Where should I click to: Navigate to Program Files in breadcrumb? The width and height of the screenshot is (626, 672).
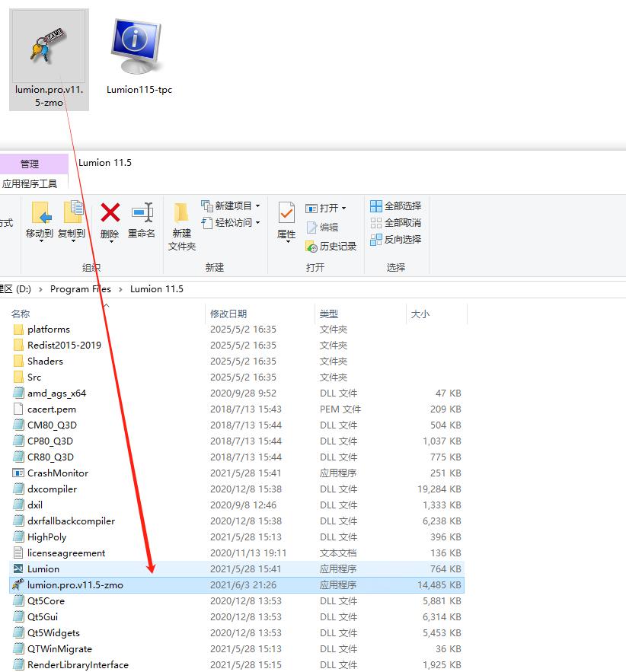(x=81, y=289)
